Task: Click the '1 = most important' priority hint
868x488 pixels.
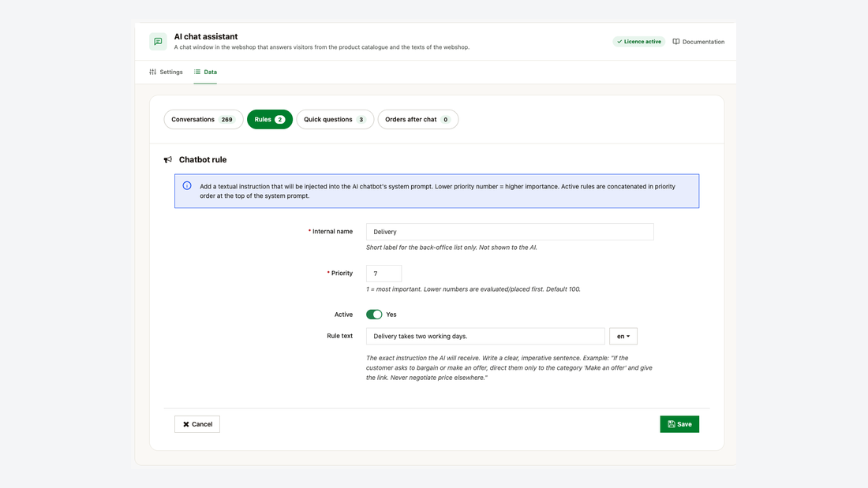Action: [x=473, y=289]
